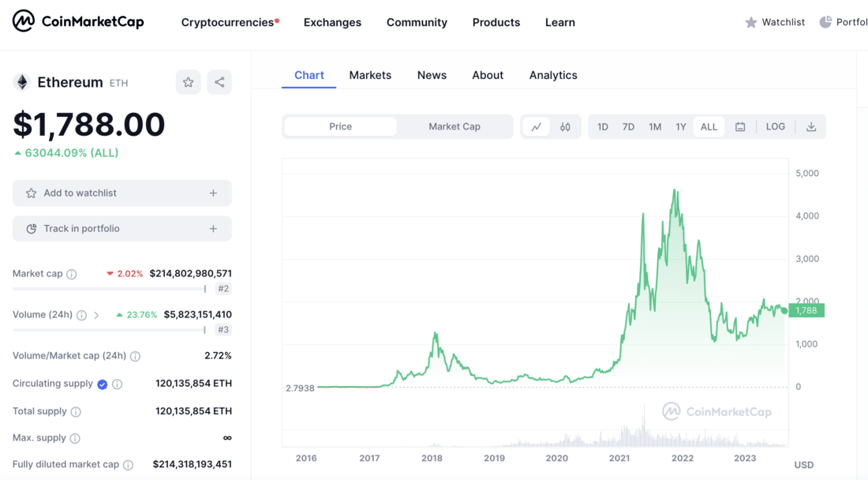The image size is (868, 480).
Task: Open the Learn menu
Action: point(560,22)
